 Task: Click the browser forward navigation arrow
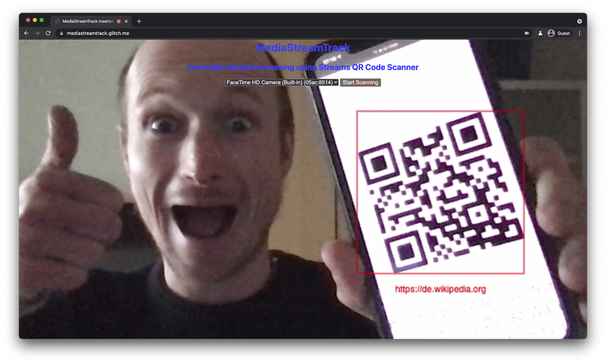(x=37, y=33)
